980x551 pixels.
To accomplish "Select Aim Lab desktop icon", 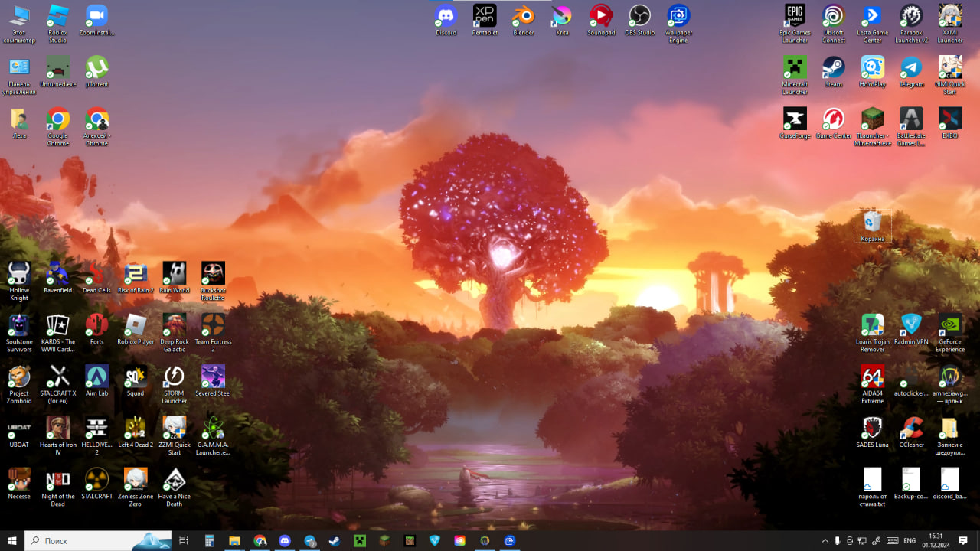I will (96, 380).
